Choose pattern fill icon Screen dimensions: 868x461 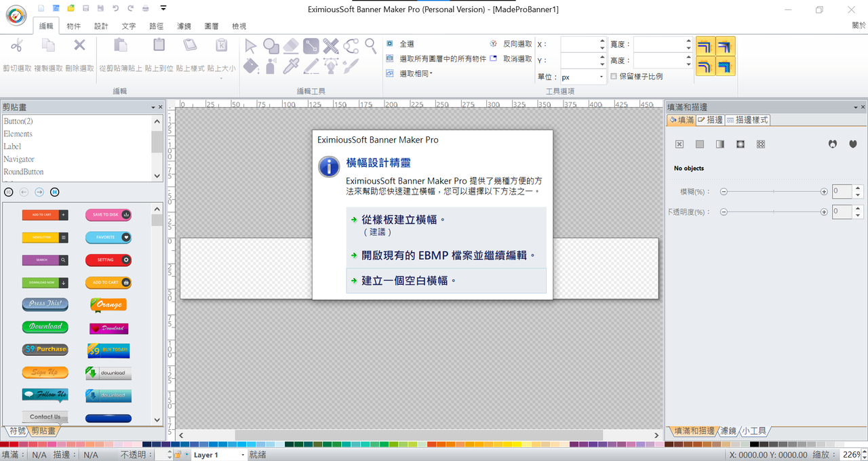point(761,144)
